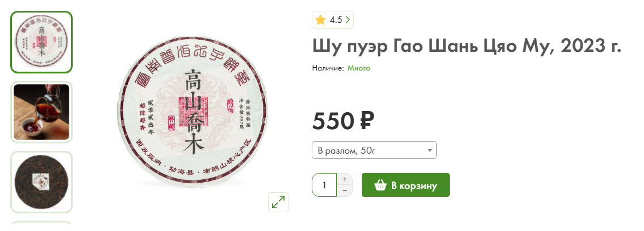Open reviews via the chevron beside 4.5

(348, 20)
